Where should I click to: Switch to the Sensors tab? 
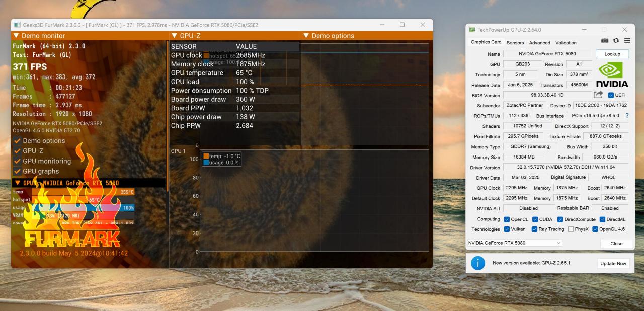pos(515,43)
